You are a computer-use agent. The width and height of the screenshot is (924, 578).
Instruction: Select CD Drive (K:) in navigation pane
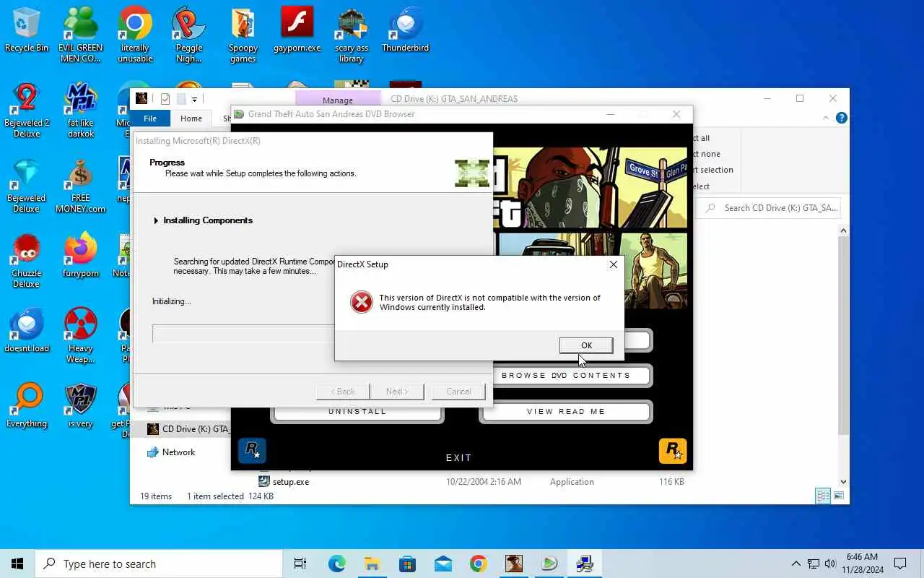coord(188,429)
